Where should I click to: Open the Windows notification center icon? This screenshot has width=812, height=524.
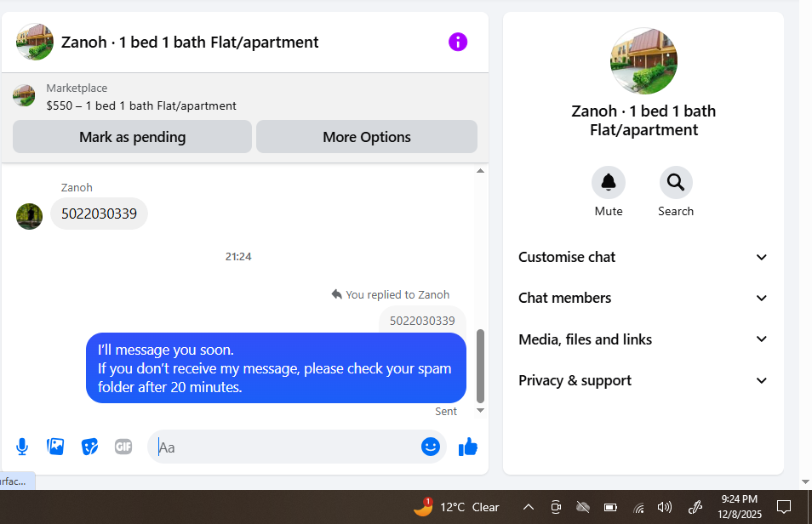point(784,507)
